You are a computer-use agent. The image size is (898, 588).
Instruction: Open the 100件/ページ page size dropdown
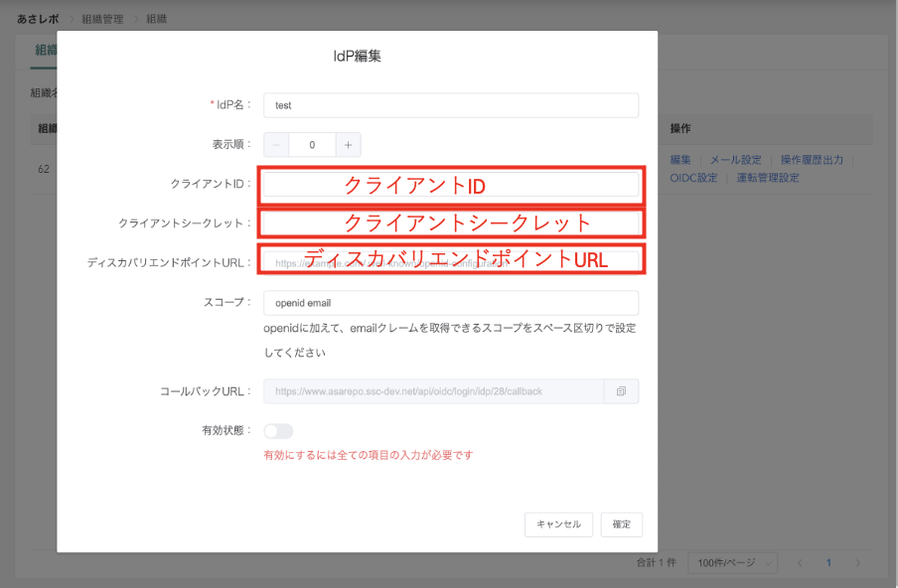(733, 563)
